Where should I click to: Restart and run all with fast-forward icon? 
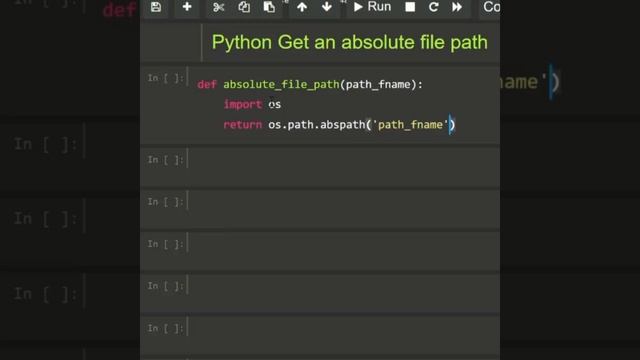tap(457, 7)
